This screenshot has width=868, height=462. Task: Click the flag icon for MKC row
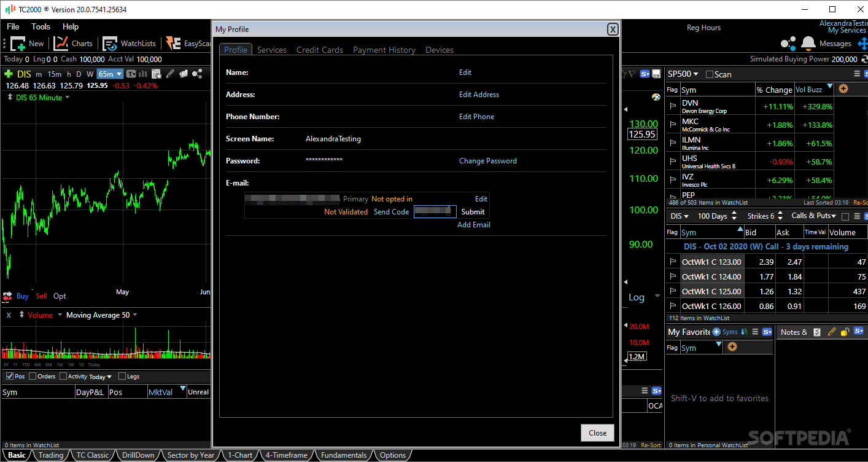pos(673,125)
